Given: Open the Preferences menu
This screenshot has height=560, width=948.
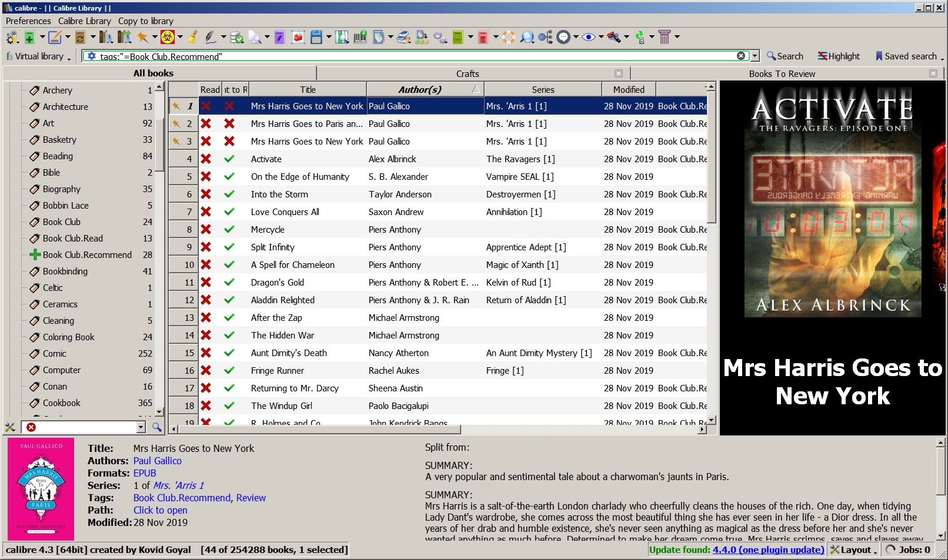Looking at the screenshot, I should (28, 21).
